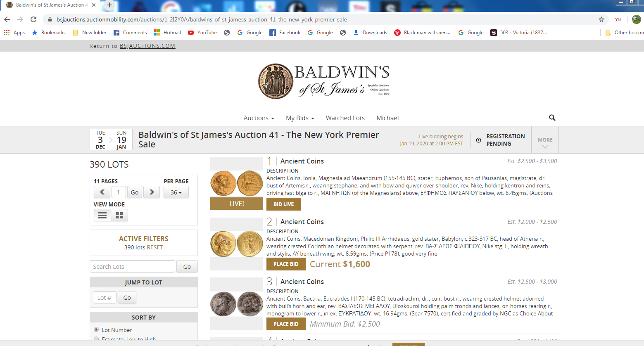Switch to list view mode

click(102, 215)
